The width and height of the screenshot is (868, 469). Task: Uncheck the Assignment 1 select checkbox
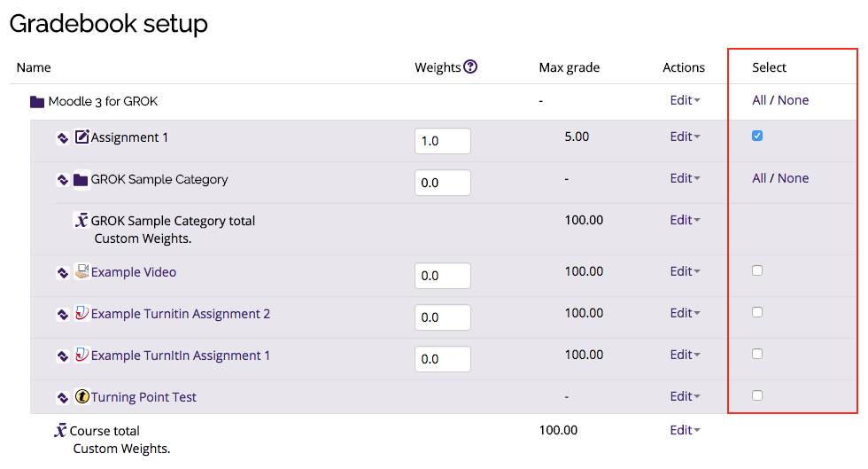click(x=757, y=136)
